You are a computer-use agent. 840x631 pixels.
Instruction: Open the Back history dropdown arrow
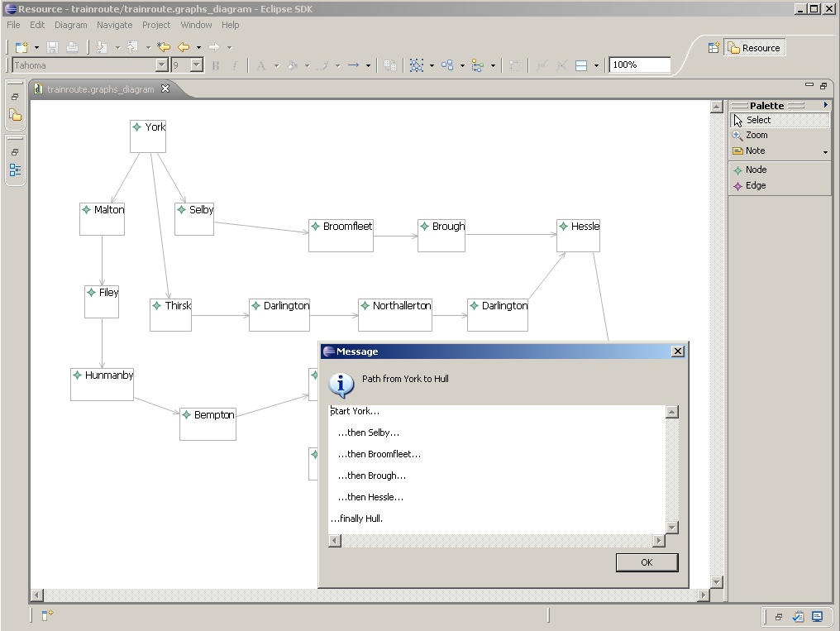tap(198, 48)
